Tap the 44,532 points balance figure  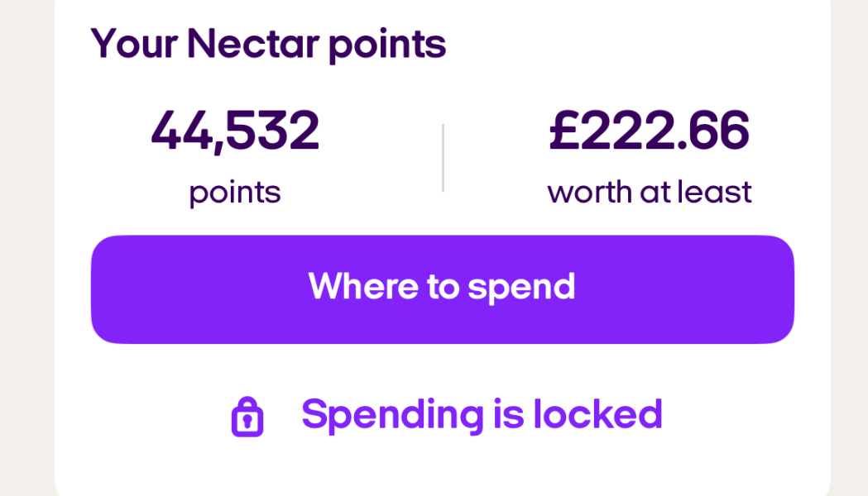point(235,131)
